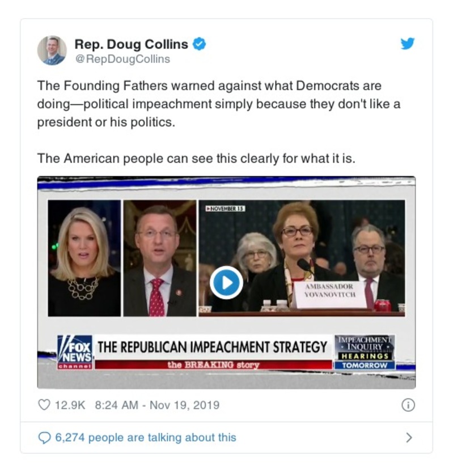The height and width of the screenshot is (476, 453).
Task: Like the tweet with the heart icon
Action: tap(44, 405)
